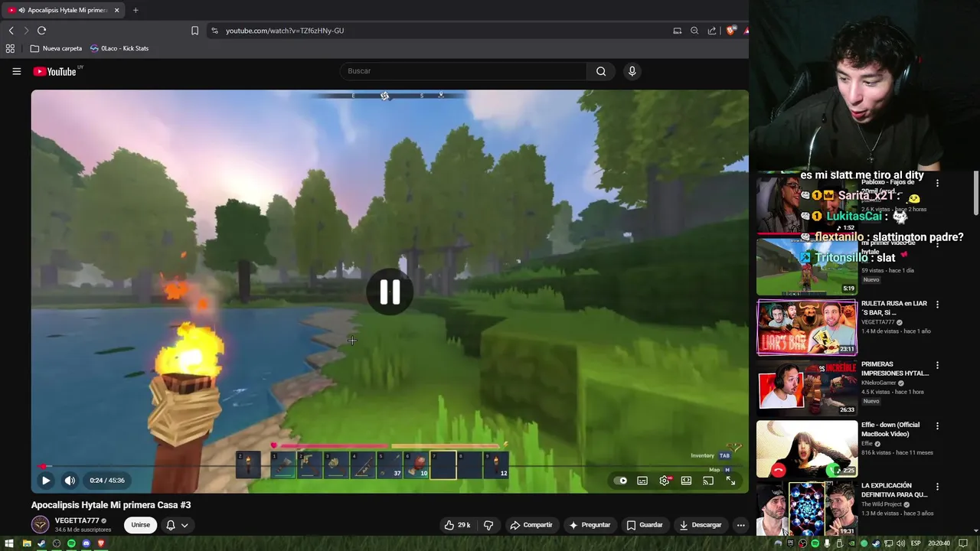Dislike the video
980x551 pixels.
[x=488, y=525]
